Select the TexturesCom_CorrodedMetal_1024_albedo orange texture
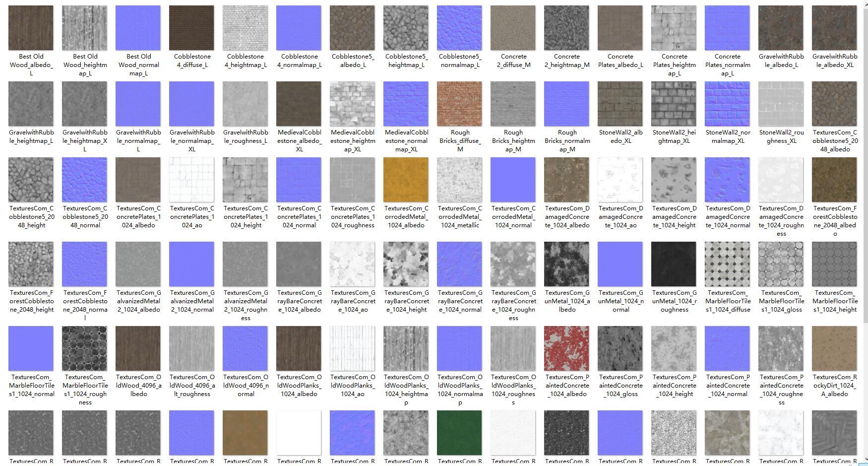Image resolution: width=868 pixels, height=466 pixels. point(406,180)
